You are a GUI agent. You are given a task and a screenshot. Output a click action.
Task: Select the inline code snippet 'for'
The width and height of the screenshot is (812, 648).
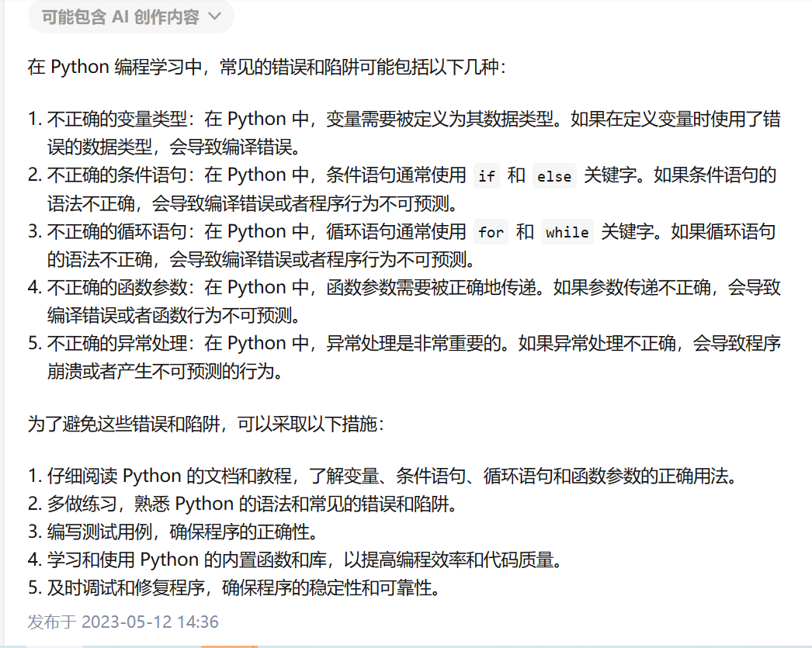[491, 232]
